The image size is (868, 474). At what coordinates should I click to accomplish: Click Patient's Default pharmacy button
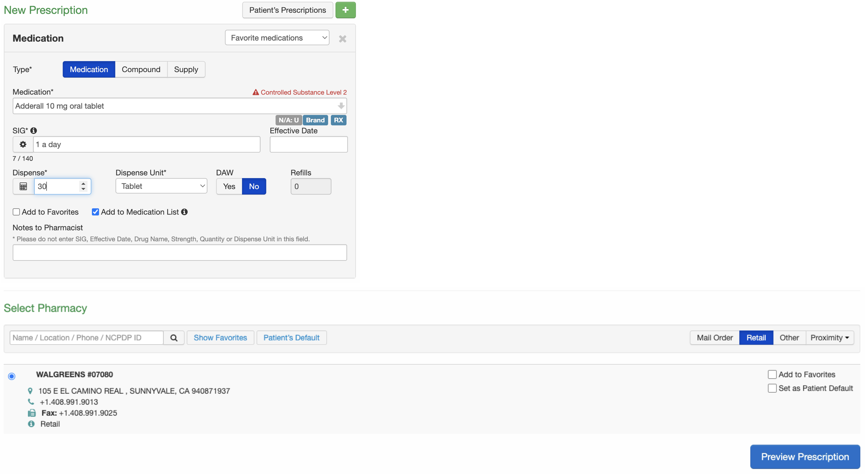coord(291,338)
